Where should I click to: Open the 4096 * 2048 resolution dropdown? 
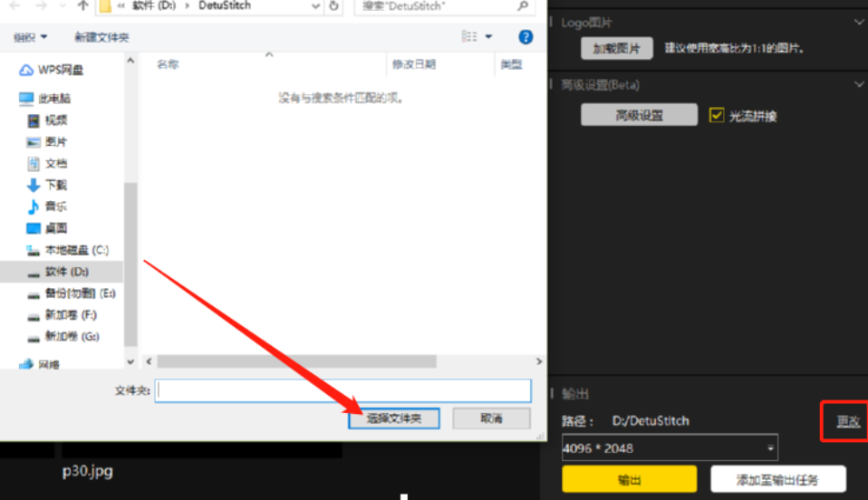pos(670,448)
